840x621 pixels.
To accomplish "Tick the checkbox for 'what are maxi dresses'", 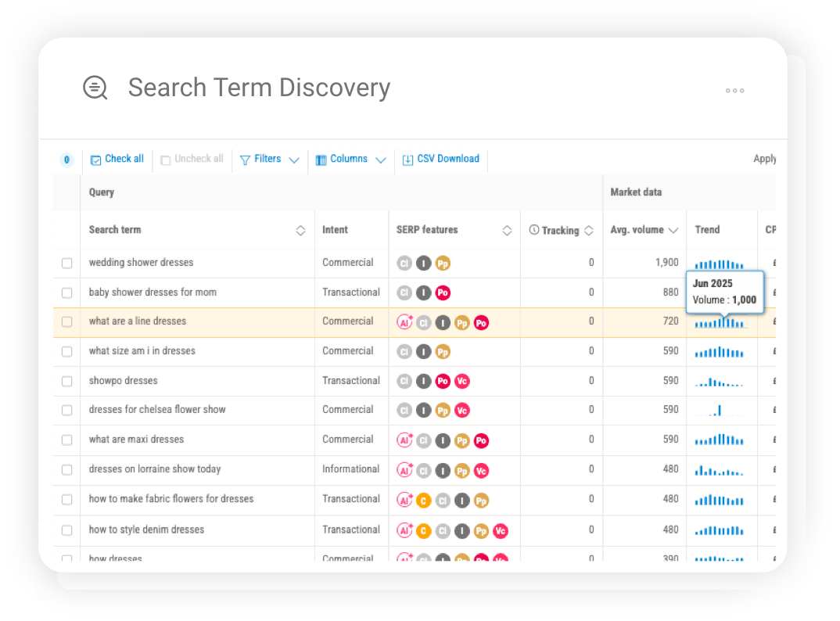I will point(66,440).
